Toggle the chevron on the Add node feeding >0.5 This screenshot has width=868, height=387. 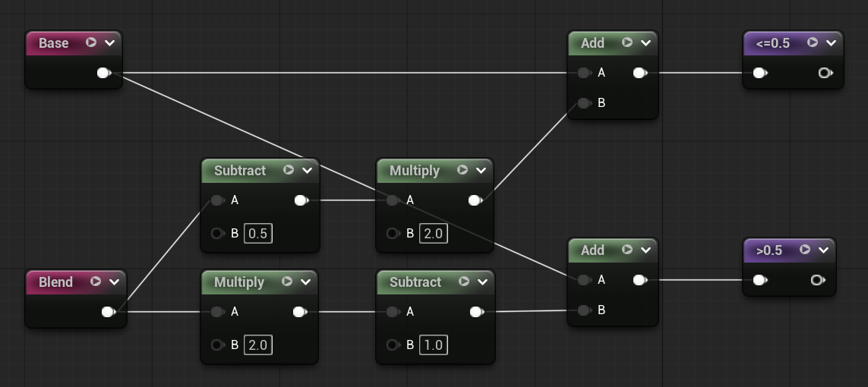tap(645, 250)
